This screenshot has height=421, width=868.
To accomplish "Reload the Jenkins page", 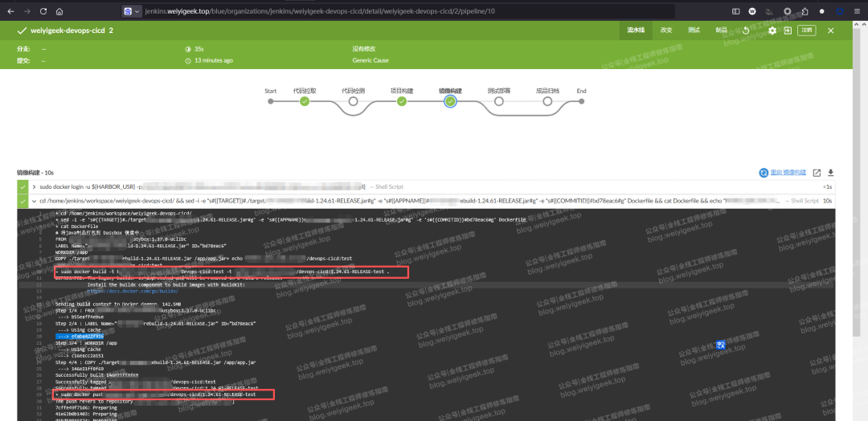I will click(43, 11).
